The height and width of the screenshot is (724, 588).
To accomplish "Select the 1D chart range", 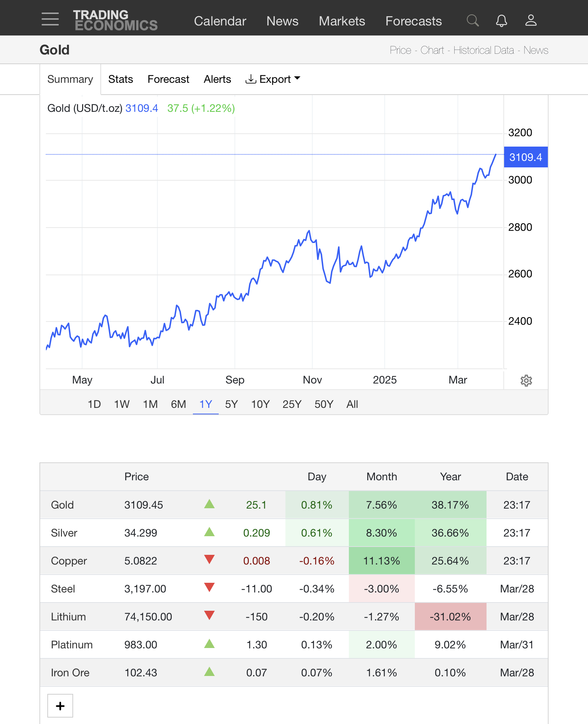I will tap(94, 404).
